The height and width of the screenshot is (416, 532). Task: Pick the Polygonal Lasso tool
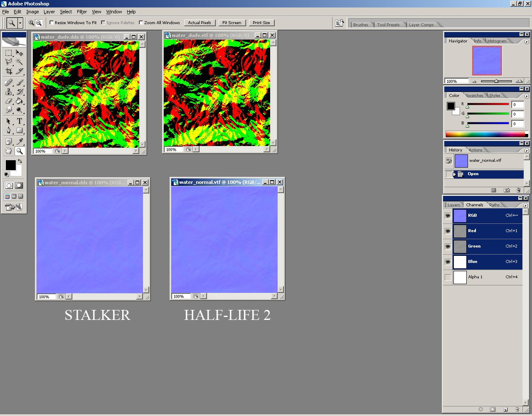(x=9, y=62)
